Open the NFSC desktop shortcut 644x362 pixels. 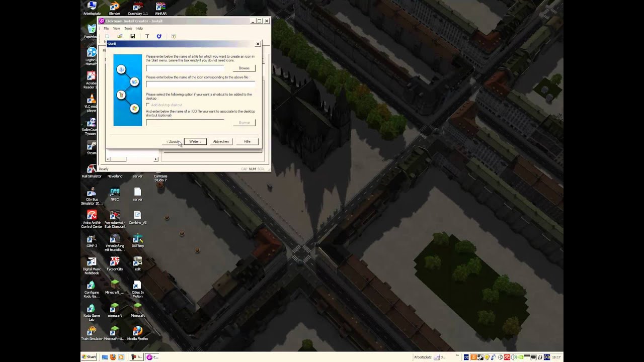pos(115,194)
